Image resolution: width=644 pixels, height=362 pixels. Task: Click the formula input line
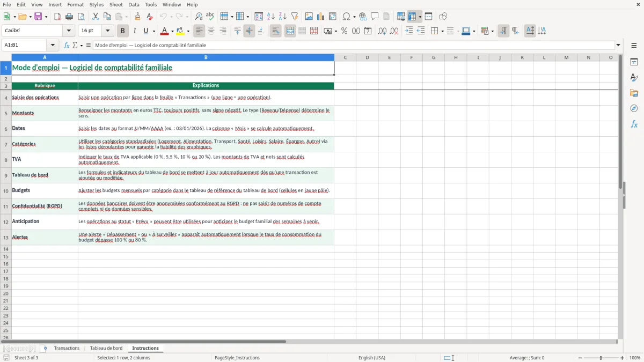(354, 46)
